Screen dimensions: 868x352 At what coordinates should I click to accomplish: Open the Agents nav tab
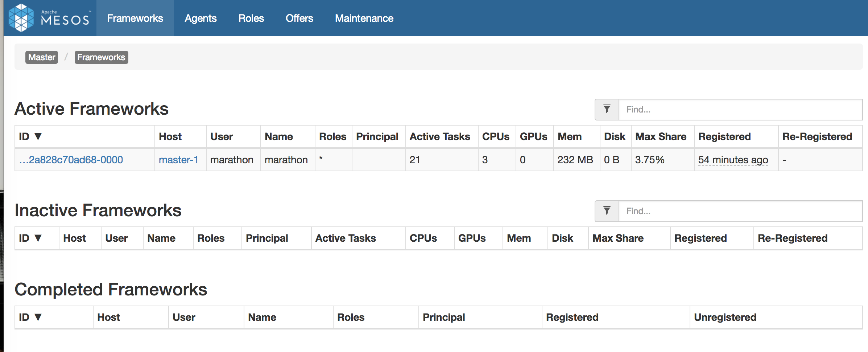pos(201,18)
